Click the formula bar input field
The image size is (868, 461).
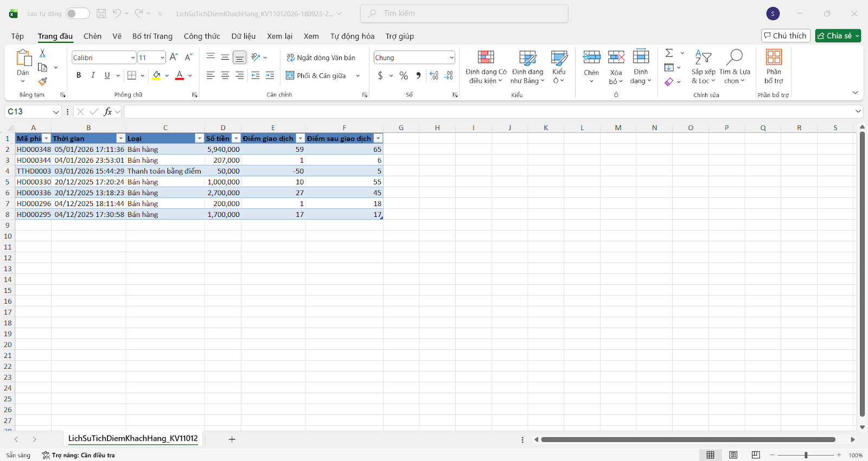488,112
